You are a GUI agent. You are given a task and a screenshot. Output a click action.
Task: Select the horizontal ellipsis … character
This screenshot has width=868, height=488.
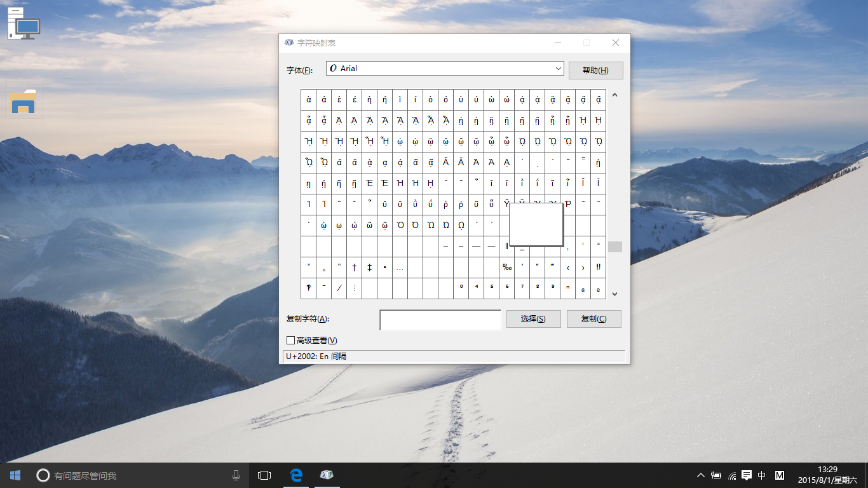400,268
